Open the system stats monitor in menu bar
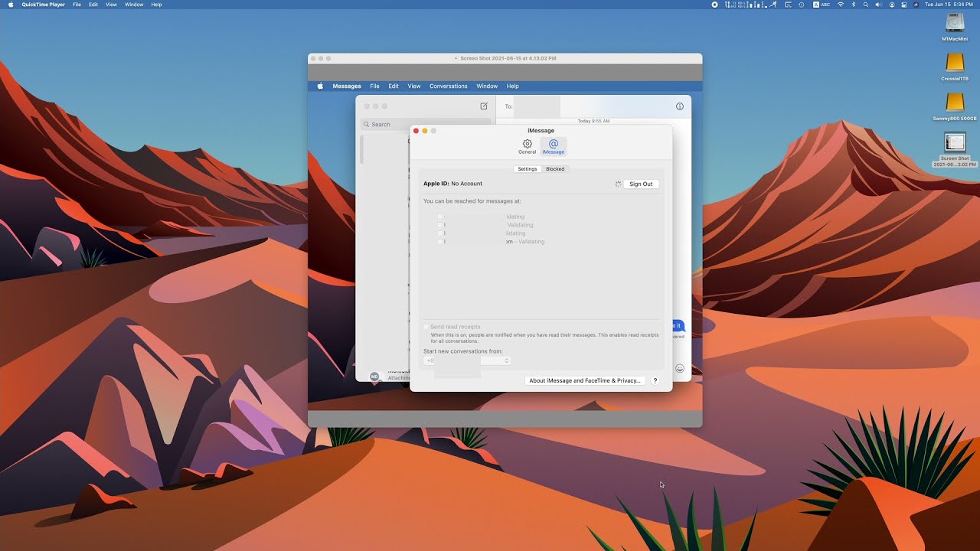 coord(746,5)
